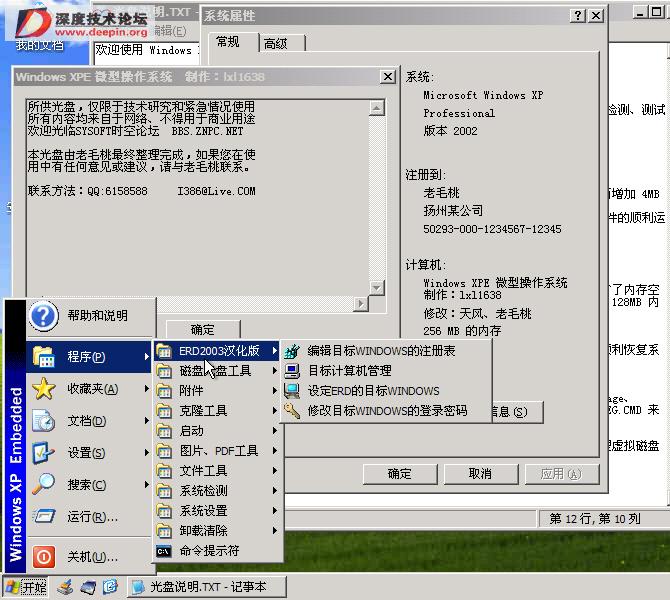The image size is (670, 600).
Task: Click the 卸载清除 folder icon
Action: click(x=164, y=531)
